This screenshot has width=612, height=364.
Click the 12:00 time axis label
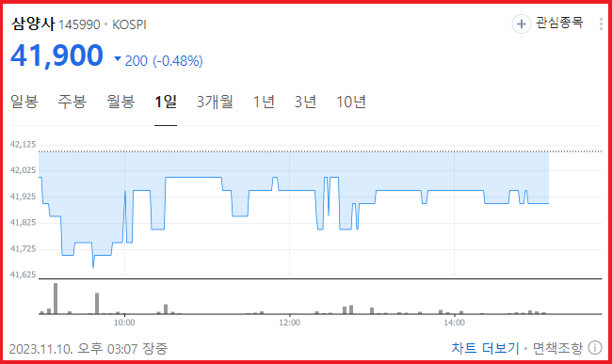[290, 323]
